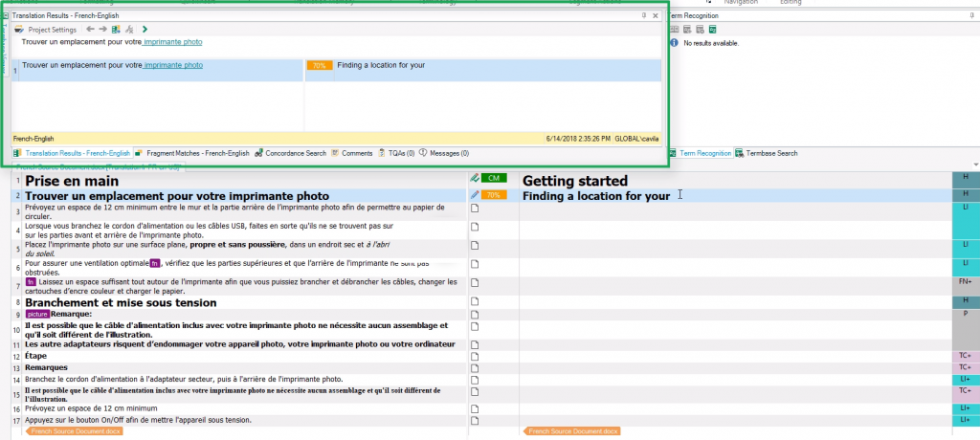Select French Source Document.docx editor tab
Screen dimensions: 980x440
(97, 167)
